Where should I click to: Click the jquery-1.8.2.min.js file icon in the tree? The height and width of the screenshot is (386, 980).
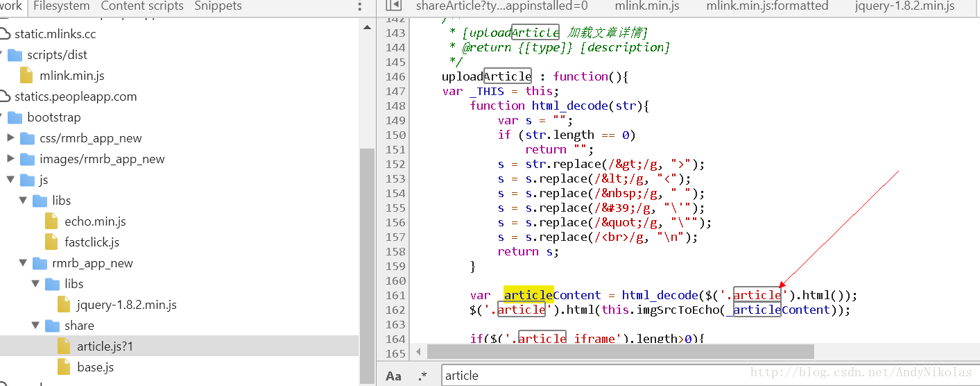[65, 305]
